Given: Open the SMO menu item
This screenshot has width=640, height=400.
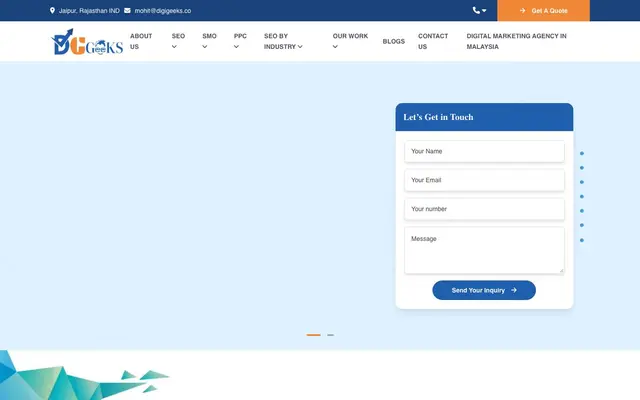Looking at the screenshot, I should pyautogui.click(x=209, y=36).
